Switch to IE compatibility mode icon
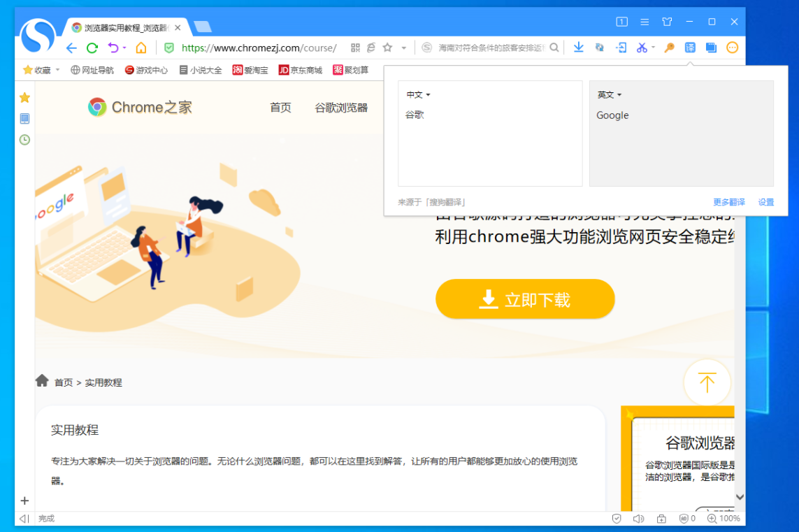 point(371,48)
